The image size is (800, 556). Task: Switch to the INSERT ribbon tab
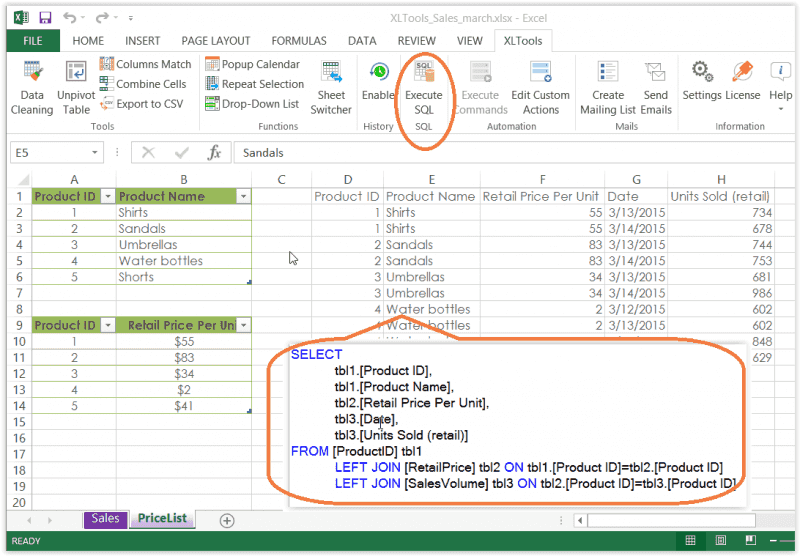142,41
